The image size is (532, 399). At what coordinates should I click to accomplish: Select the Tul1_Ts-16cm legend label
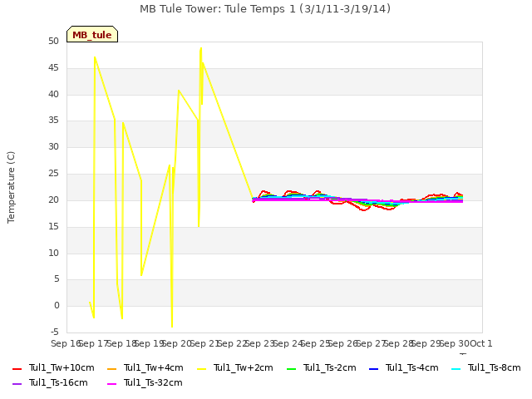pos(58,382)
